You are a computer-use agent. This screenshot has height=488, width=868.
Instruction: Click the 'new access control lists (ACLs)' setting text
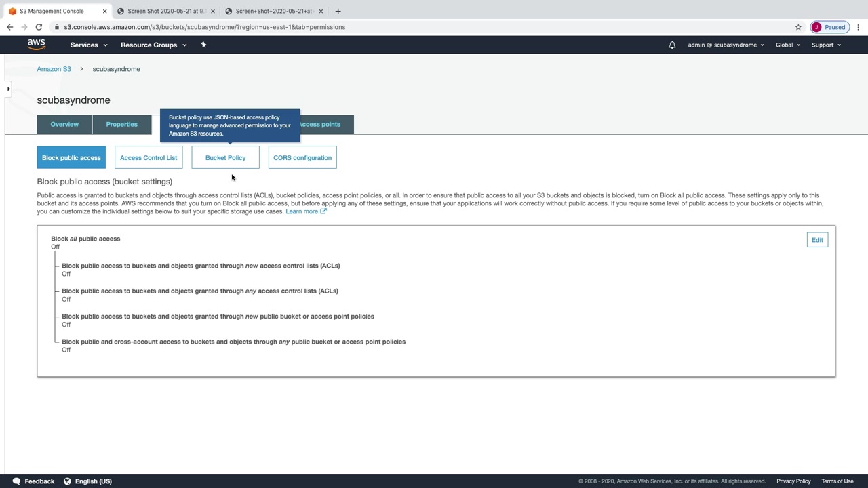pyautogui.click(x=201, y=266)
